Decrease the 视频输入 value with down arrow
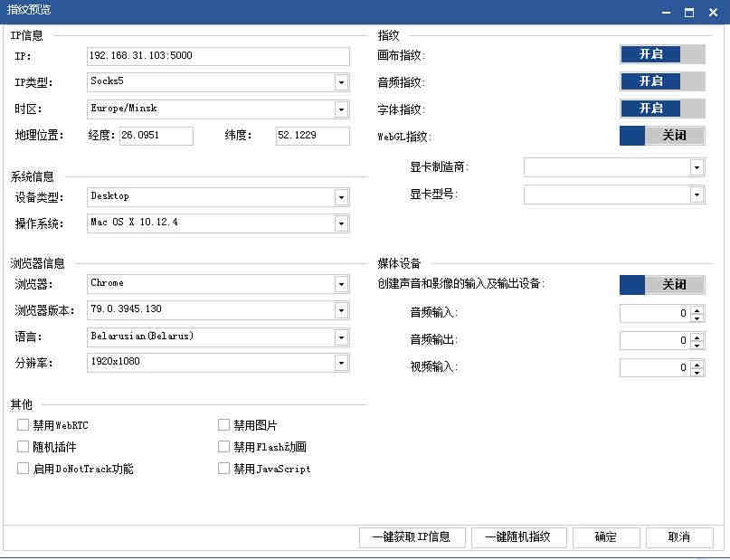This screenshot has width=730, height=560. coord(697,373)
